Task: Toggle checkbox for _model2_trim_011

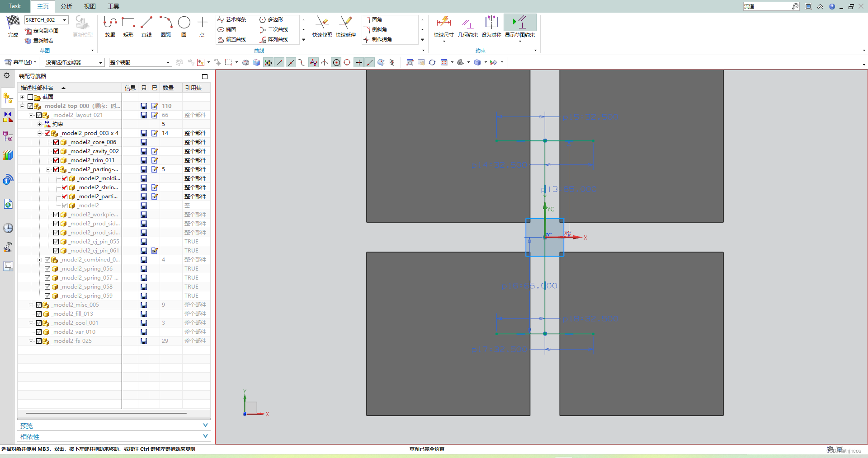Action: click(x=56, y=160)
